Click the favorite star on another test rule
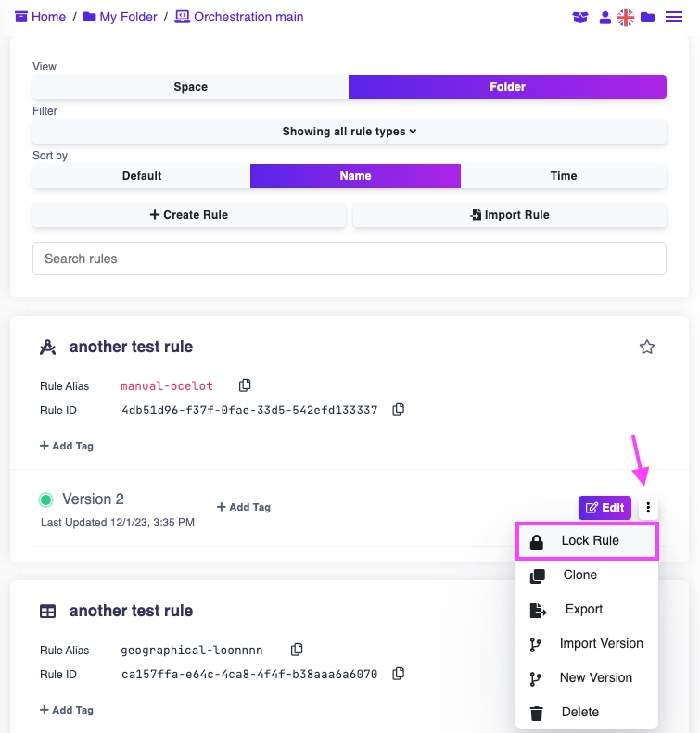The height and width of the screenshot is (733, 700). [647, 348]
